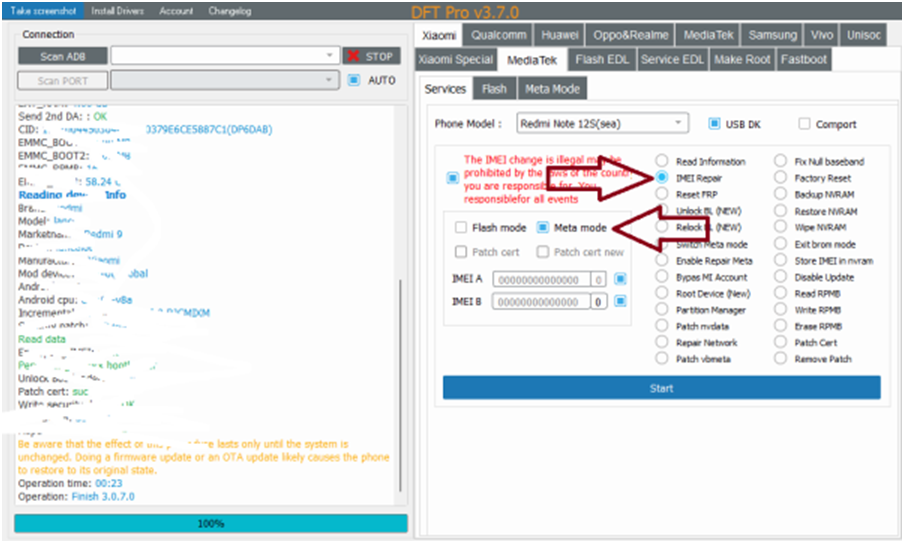Toggle checkbox next to IMEI B field

click(x=620, y=301)
